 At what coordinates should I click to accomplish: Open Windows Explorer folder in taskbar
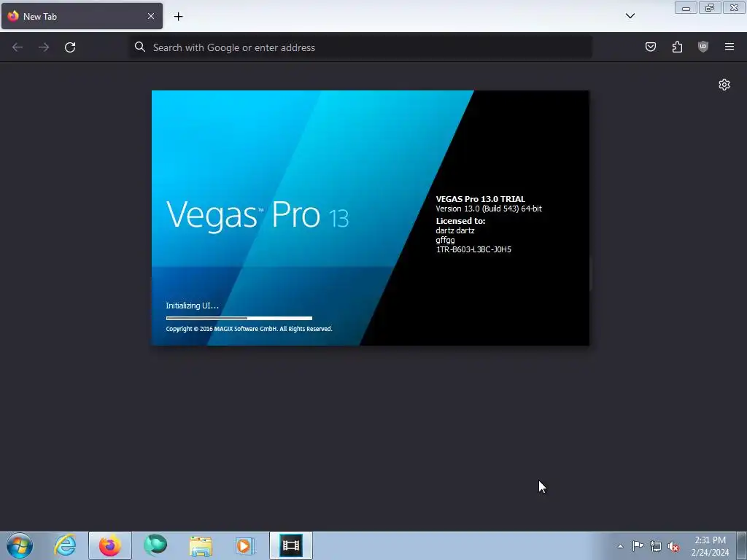click(201, 545)
